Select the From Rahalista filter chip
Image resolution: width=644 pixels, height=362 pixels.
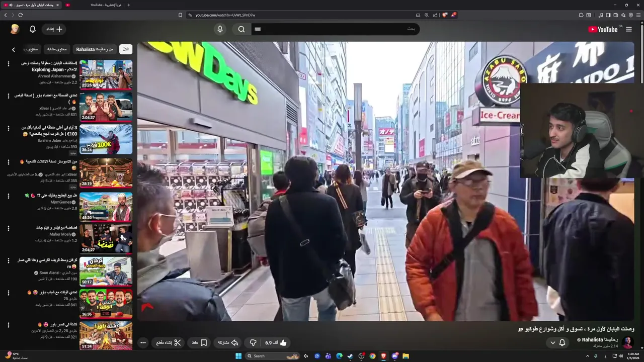pyautogui.click(x=95, y=49)
